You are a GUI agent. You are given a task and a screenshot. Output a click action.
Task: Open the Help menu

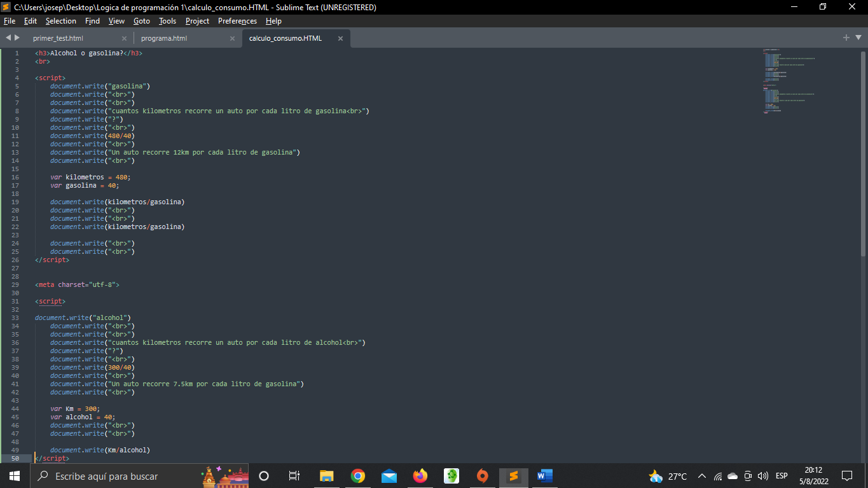click(x=274, y=21)
